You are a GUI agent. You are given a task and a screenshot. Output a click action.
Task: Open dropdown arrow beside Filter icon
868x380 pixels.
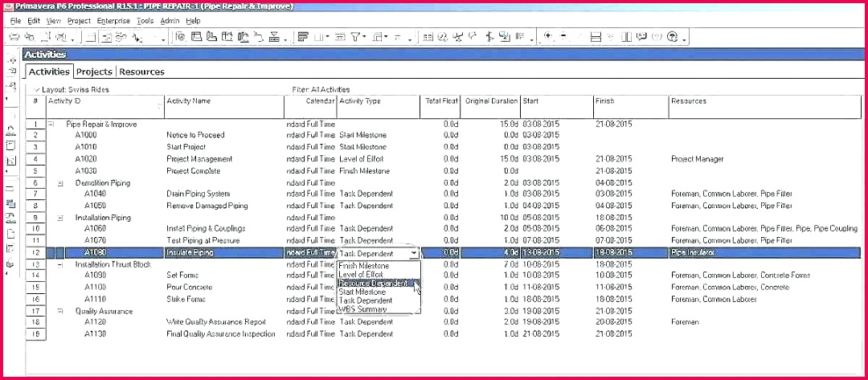click(364, 37)
